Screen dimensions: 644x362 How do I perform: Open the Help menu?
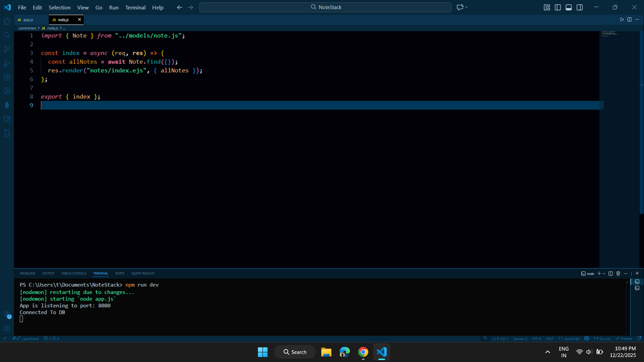pyautogui.click(x=158, y=7)
